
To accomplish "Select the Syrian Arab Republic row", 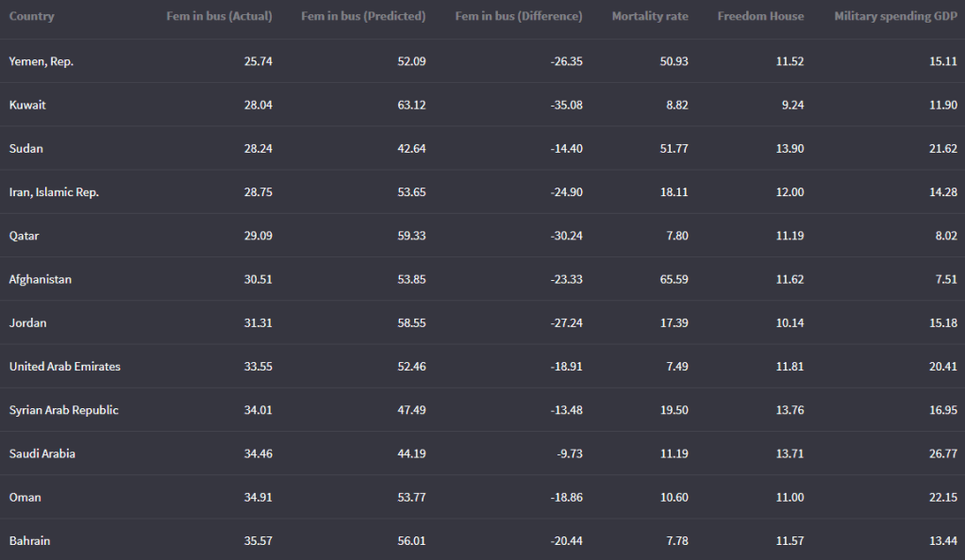I will [x=64, y=410].
